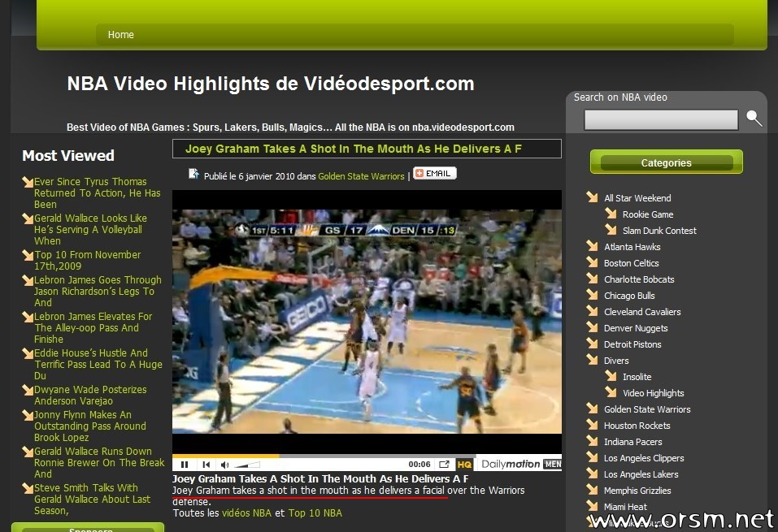Click the Joey Graham post title
This screenshot has height=532, width=778.
tap(354, 149)
